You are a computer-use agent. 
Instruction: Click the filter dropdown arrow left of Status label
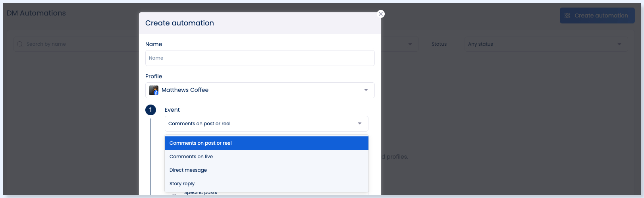(410, 44)
